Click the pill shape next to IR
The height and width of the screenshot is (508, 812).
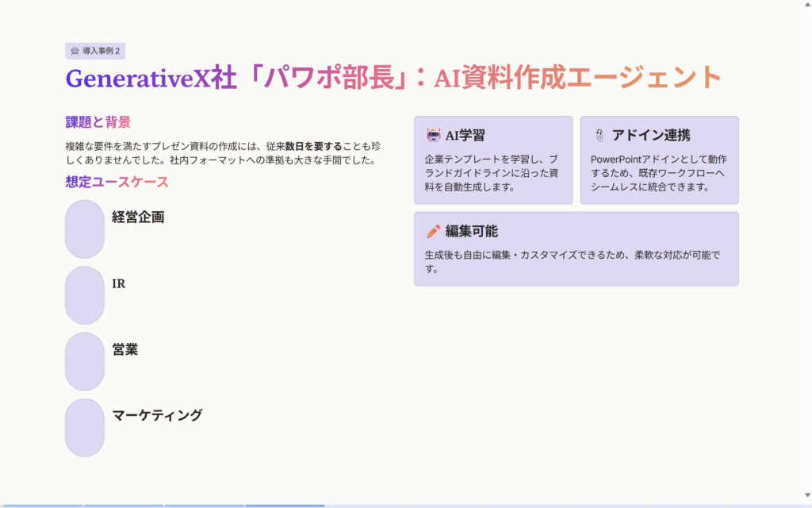pyautogui.click(x=85, y=295)
